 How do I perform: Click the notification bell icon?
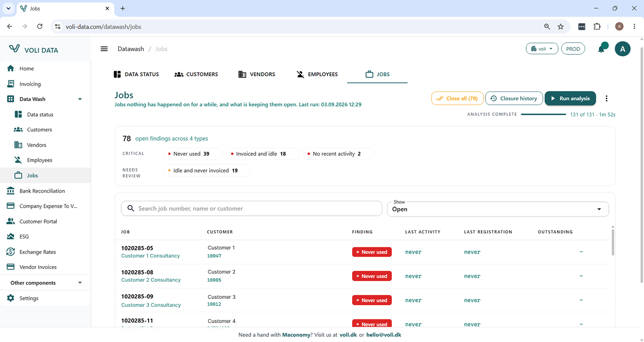point(601,49)
